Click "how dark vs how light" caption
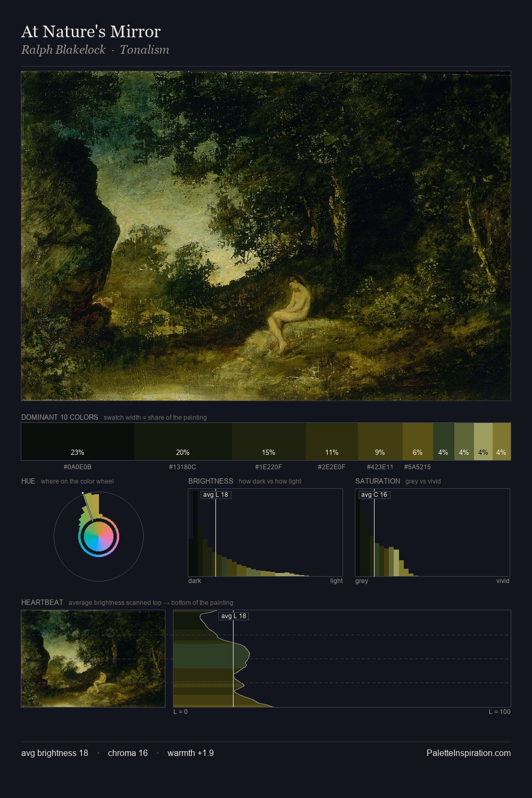Image resolution: width=532 pixels, height=798 pixels. pos(270,481)
